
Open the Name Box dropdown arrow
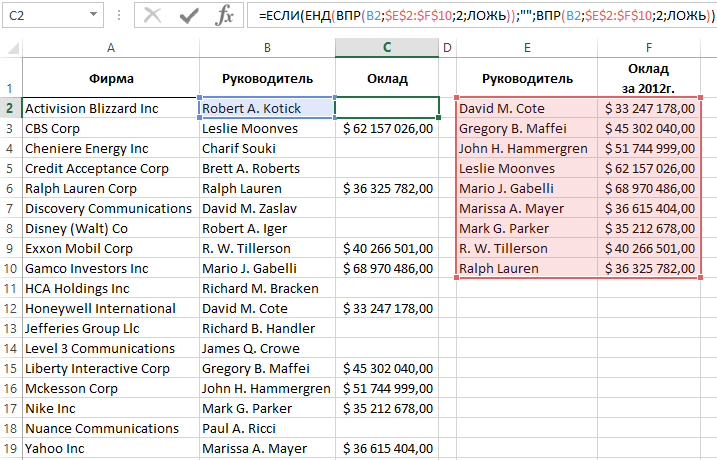92,16
